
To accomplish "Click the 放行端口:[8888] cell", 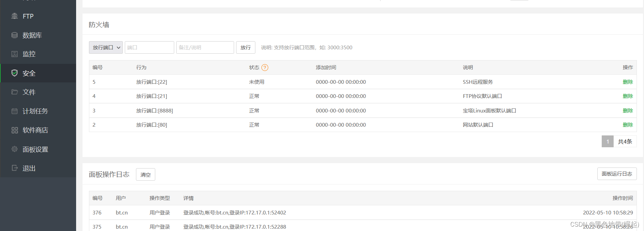I will (x=155, y=111).
